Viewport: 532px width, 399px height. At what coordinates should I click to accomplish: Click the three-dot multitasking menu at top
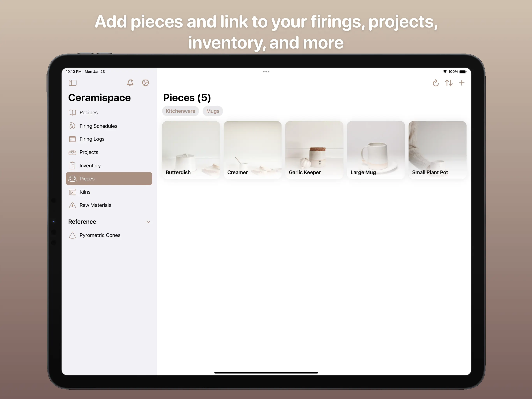point(266,72)
